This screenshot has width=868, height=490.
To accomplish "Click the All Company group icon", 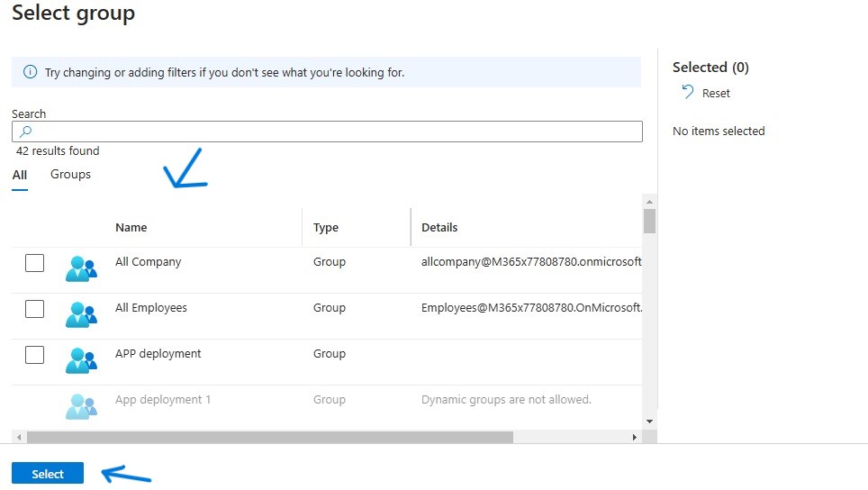I will tap(81, 268).
